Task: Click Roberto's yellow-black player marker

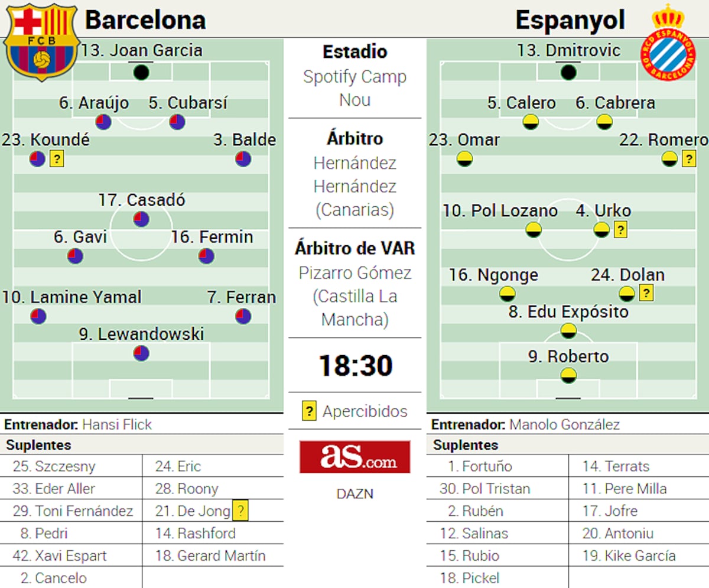Action: pos(568,375)
